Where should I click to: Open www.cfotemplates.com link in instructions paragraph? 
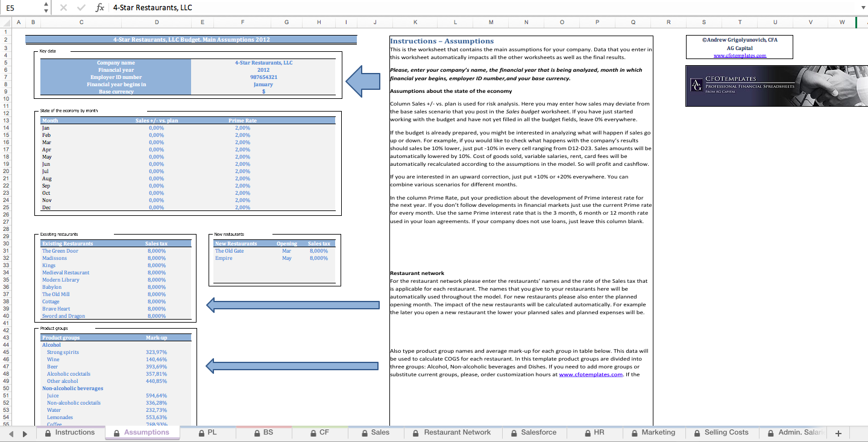click(591, 374)
